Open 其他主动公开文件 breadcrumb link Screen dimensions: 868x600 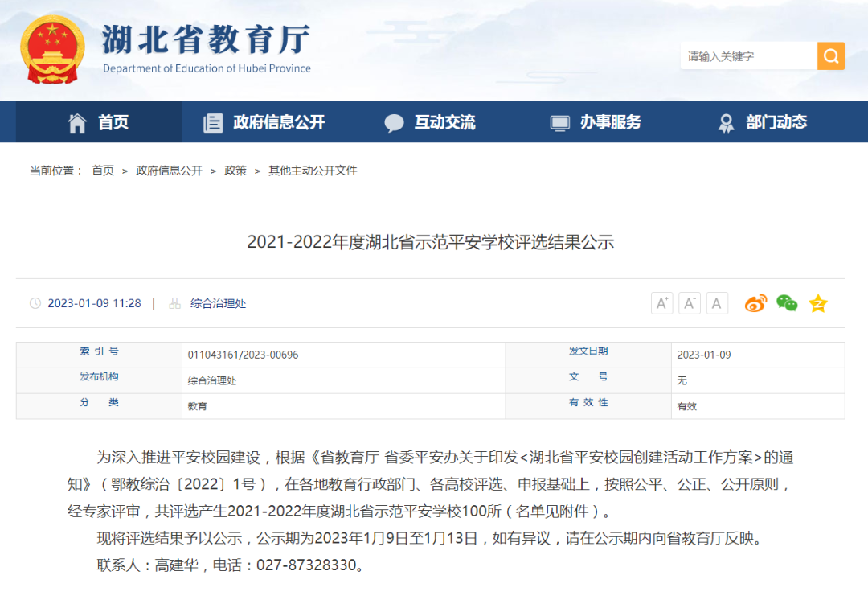313,171
